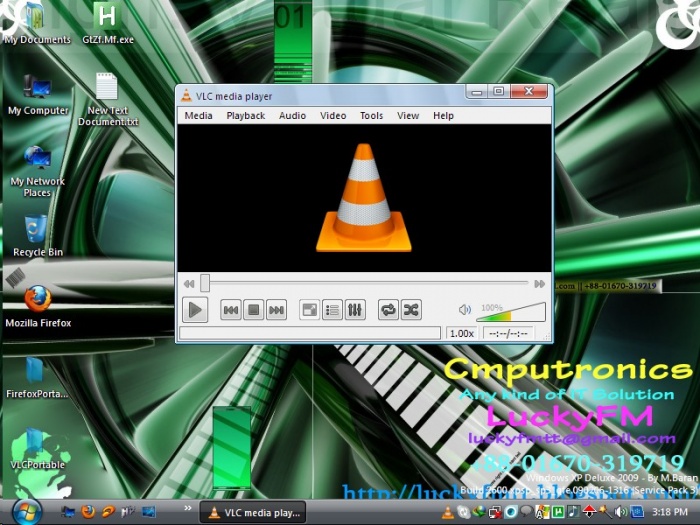The image size is (700, 525).
Task: Select the My Computer desktop icon
Action: click(38, 95)
